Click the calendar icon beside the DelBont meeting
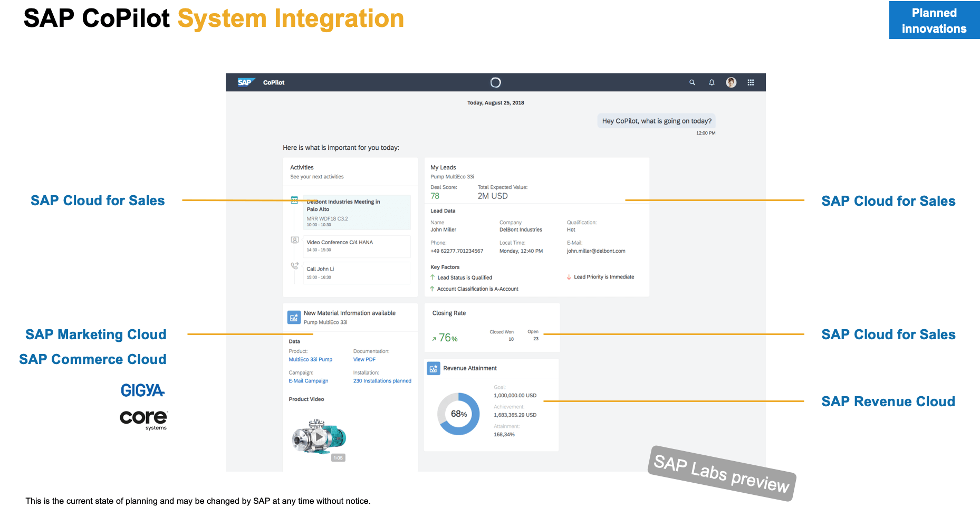980x507 pixels. click(x=294, y=200)
